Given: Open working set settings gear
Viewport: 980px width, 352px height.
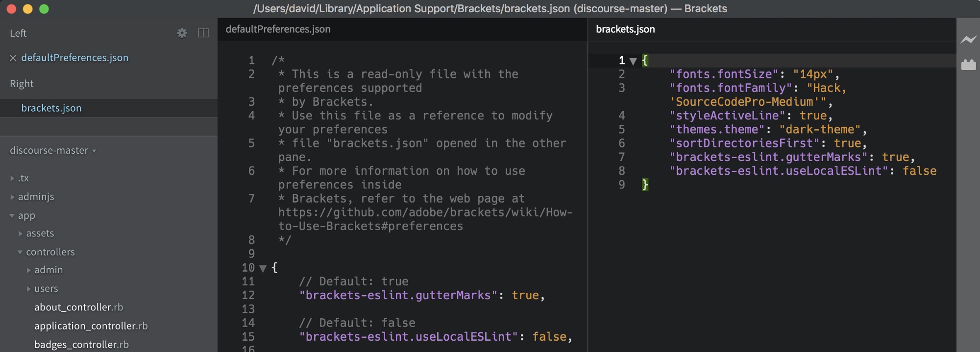Looking at the screenshot, I should [x=182, y=33].
